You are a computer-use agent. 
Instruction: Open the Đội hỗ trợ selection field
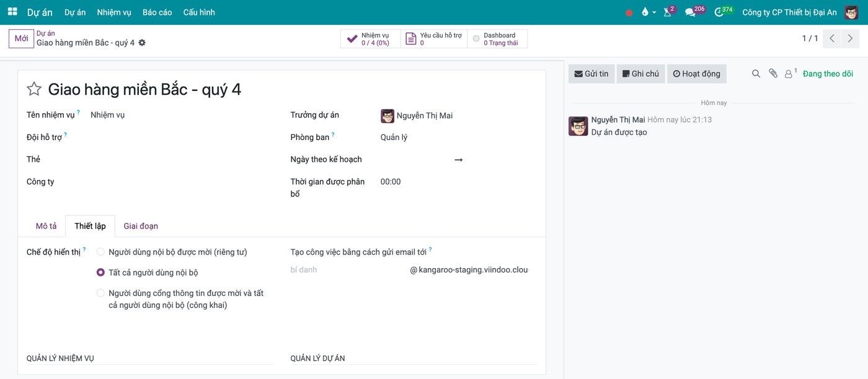(182, 137)
